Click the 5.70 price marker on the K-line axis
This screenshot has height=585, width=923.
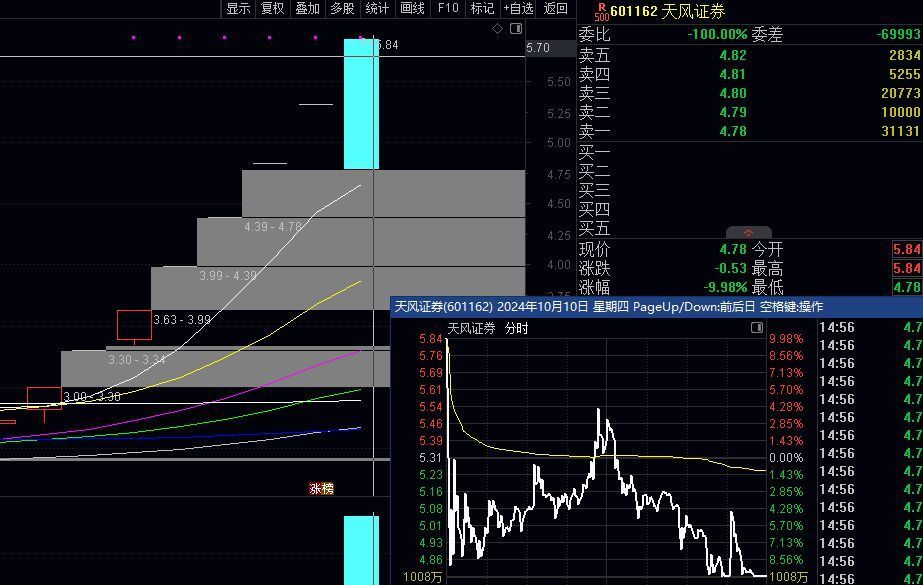point(537,48)
